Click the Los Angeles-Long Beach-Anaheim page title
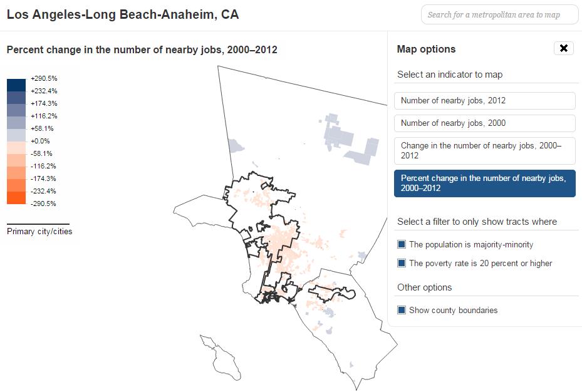The image size is (582, 392). pyautogui.click(x=123, y=14)
